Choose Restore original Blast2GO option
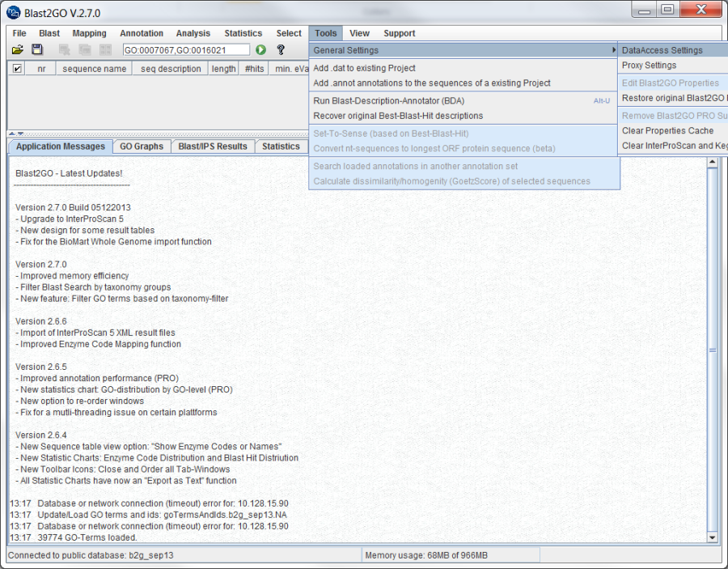 [x=673, y=98]
